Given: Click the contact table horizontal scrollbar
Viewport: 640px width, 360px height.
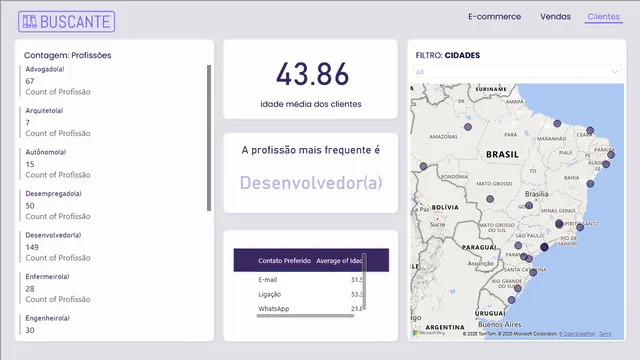Looking at the screenshot, I should [305, 316].
